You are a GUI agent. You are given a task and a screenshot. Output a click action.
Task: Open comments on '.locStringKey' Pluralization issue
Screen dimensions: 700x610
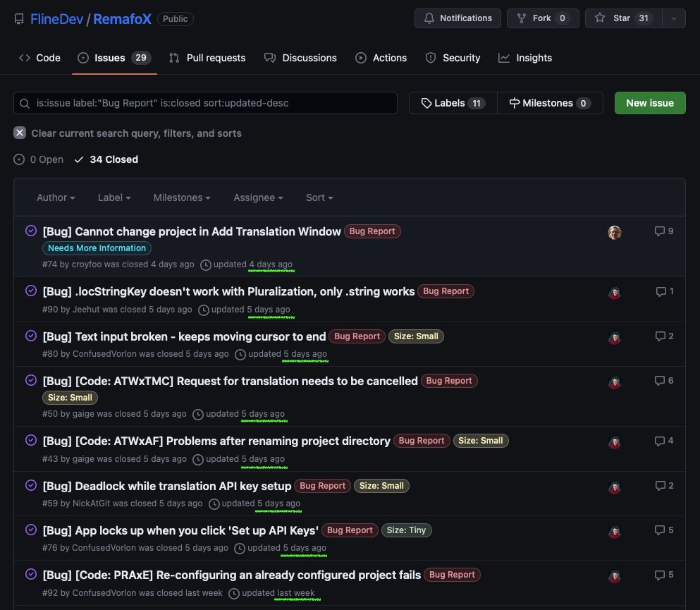(665, 291)
